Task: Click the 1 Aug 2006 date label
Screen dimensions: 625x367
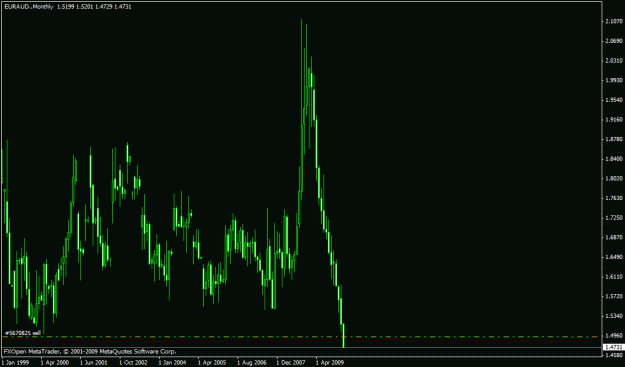Action: [252, 363]
